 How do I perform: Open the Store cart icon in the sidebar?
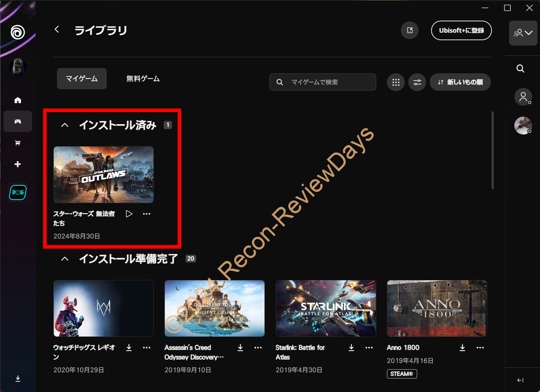pyautogui.click(x=18, y=143)
